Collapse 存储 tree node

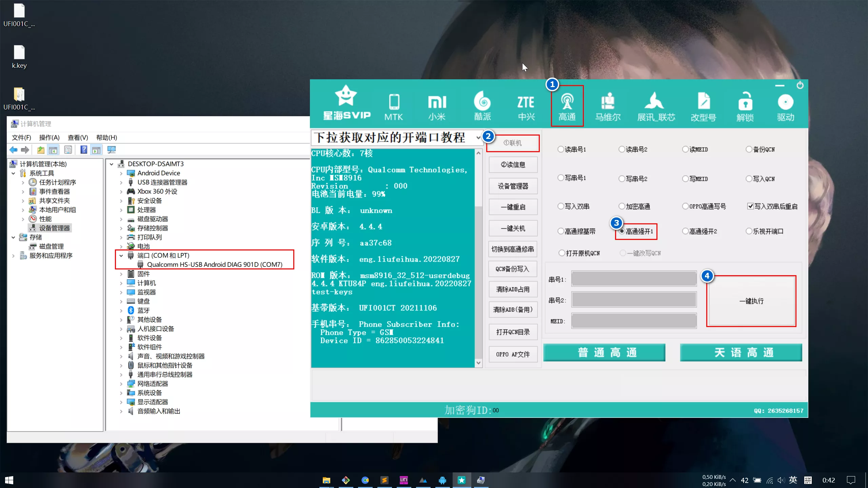click(13, 237)
